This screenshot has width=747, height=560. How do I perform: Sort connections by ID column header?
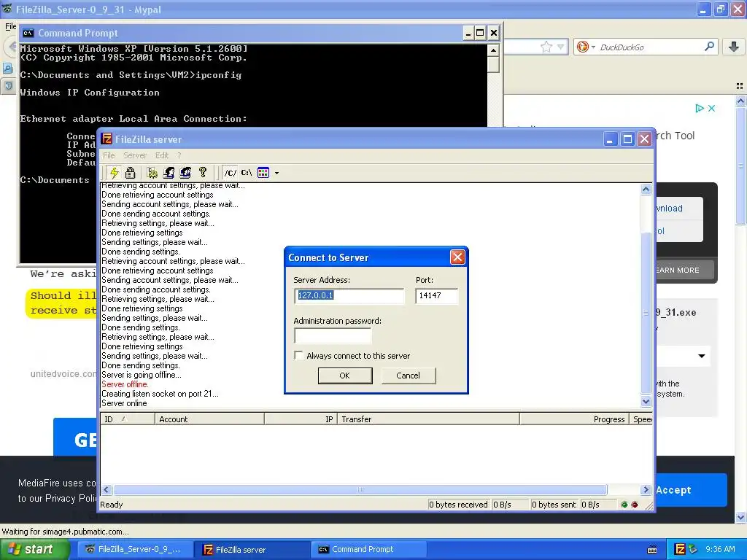127,419
